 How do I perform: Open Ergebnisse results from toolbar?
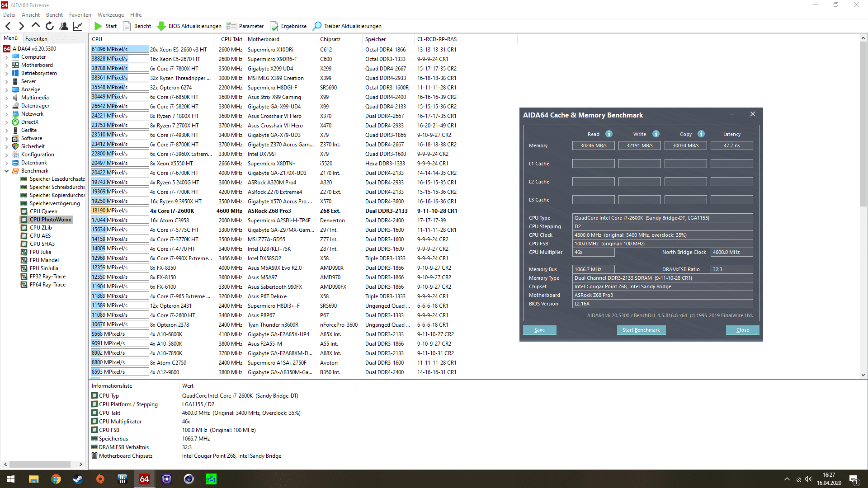[x=288, y=26]
